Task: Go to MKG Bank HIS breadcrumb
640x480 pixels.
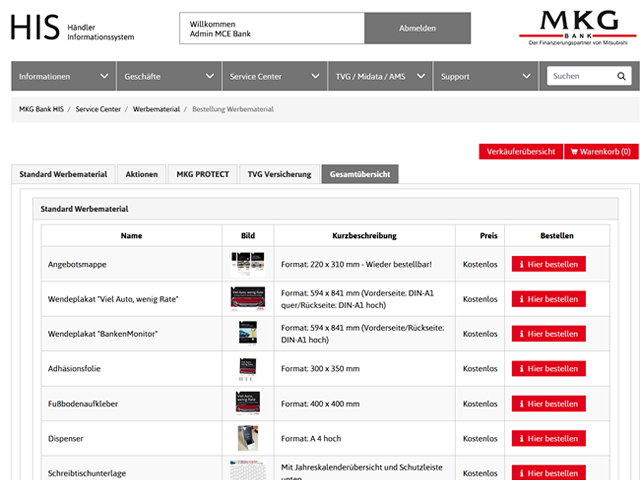Action: pos(41,109)
